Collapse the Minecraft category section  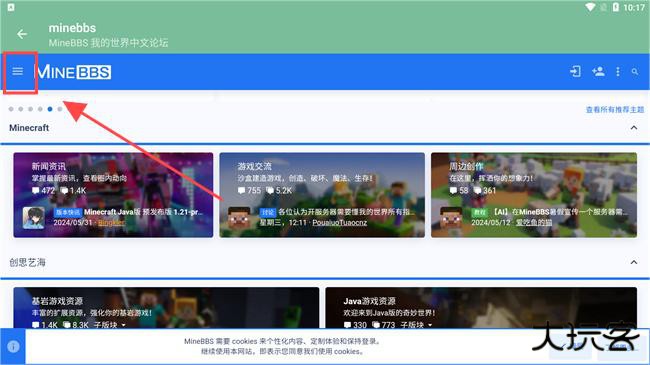(x=634, y=128)
